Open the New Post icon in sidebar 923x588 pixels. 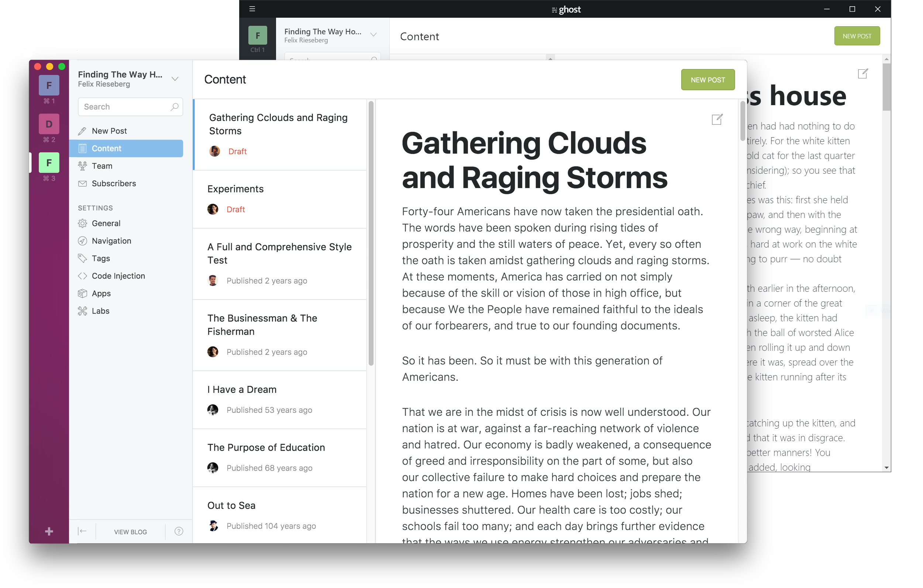[82, 131]
